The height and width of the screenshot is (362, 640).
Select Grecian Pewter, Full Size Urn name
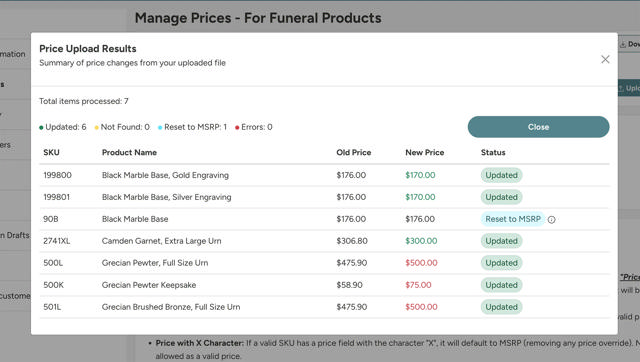point(155,263)
